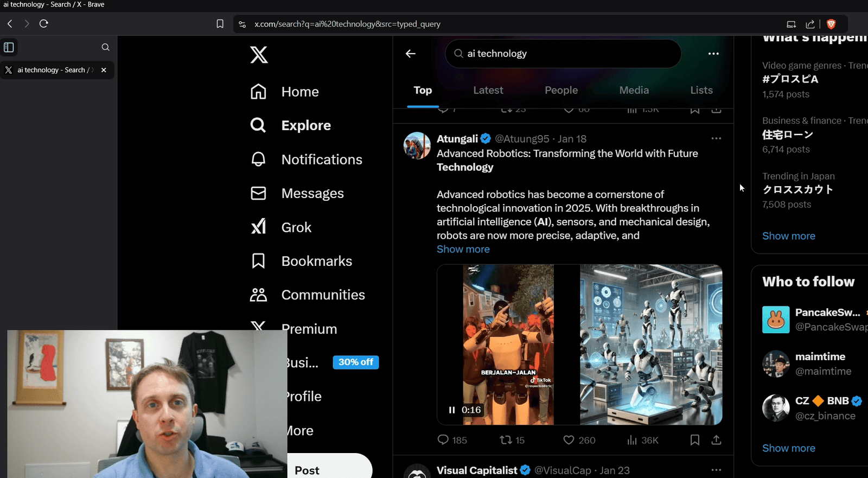Open more options on Atungali post
868x478 pixels.
click(x=716, y=138)
